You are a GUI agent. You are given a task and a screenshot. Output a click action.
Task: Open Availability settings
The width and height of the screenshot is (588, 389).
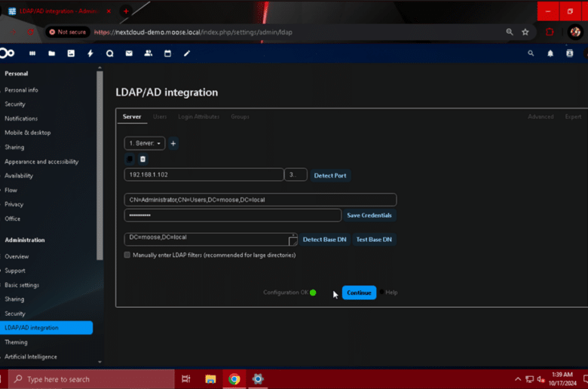pyautogui.click(x=19, y=176)
